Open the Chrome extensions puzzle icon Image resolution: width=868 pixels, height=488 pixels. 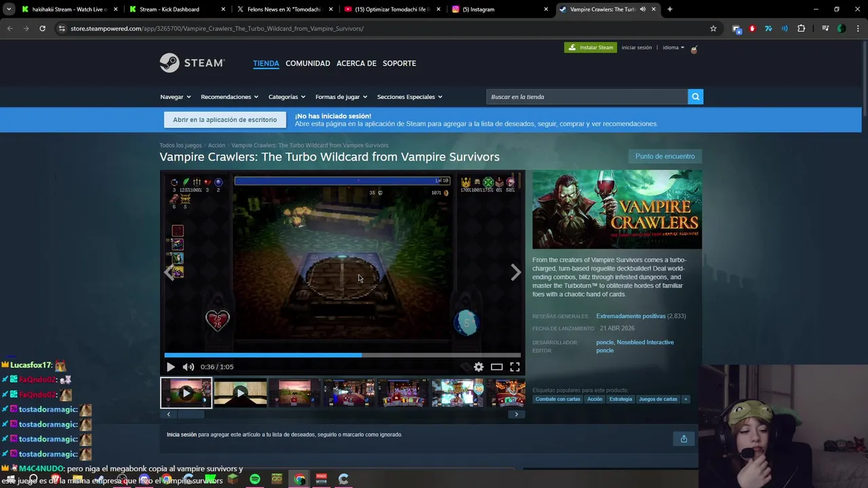click(x=802, y=28)
